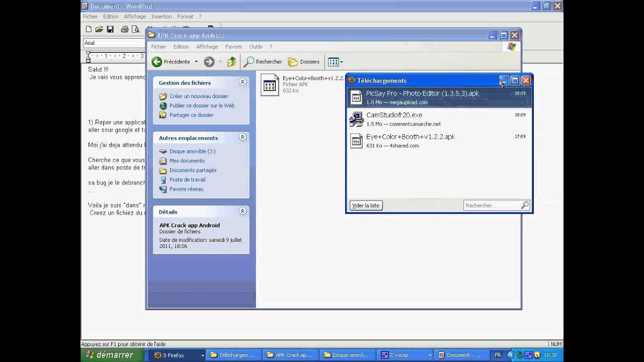Screen dimensions: 644x362
Task: Click the Vider la liste button
Action: click(366, 205)
